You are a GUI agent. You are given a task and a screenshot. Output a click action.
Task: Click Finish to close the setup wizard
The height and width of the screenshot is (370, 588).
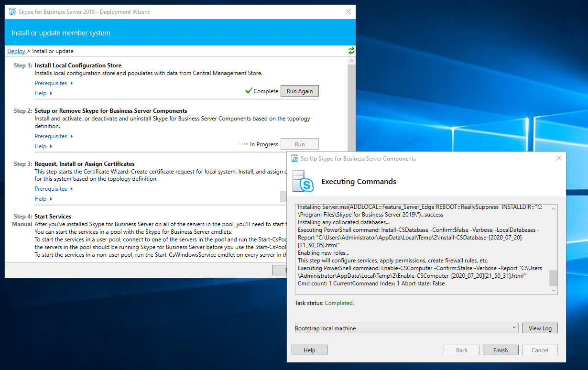pyautogui.click(x=501, y=350)
